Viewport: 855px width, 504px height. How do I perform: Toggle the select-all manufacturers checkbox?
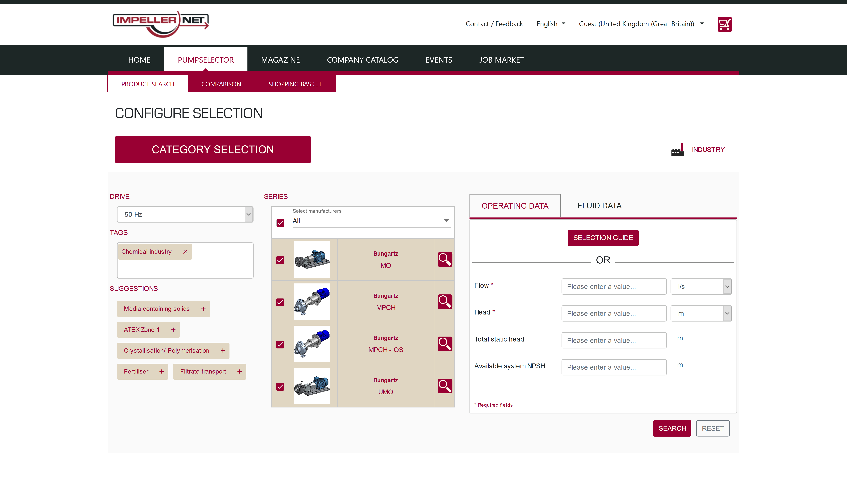coord(280,223)
